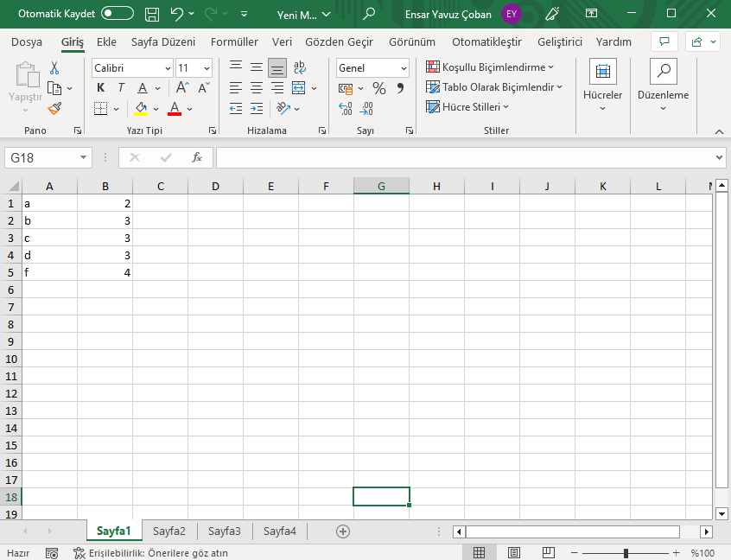Open the comments pane icon
The image size is (731, 560).
click(664, 42)
